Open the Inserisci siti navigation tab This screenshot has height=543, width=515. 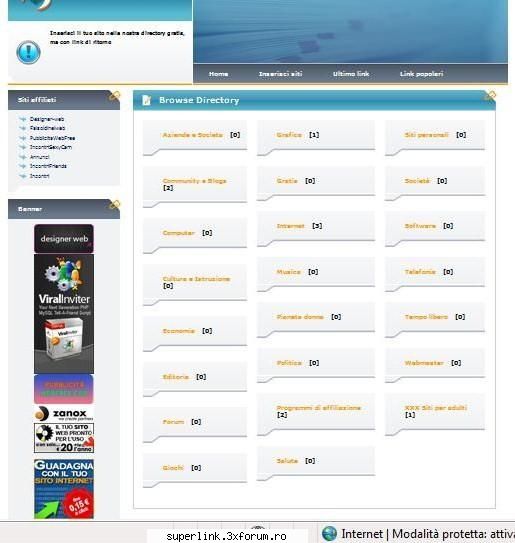(281, 74)
